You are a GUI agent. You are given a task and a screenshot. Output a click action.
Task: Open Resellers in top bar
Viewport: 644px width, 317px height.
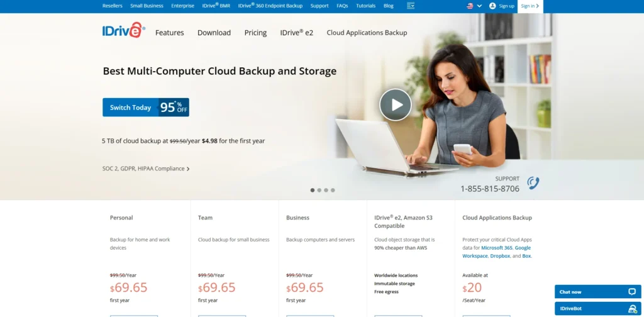click(112, 6)
